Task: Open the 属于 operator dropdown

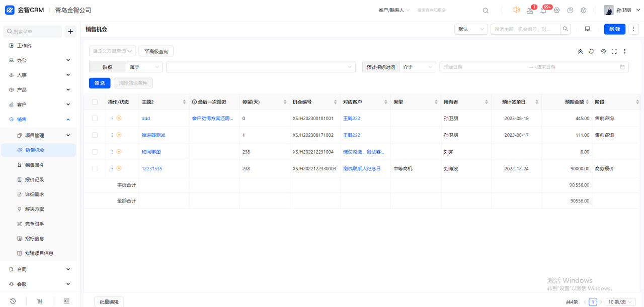Action: (x=144, y=67)
